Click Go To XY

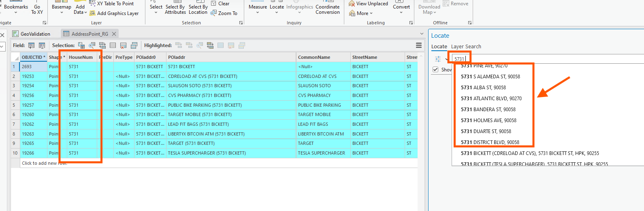37,8
